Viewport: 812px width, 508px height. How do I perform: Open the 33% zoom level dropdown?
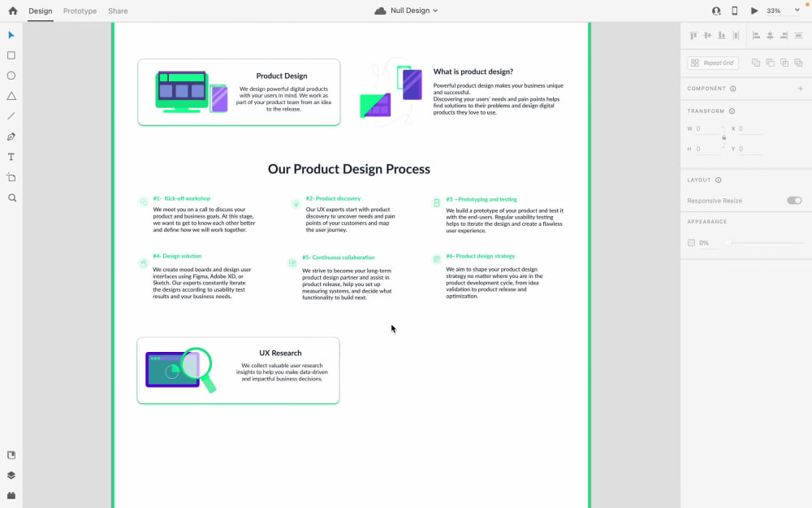click(777, 11)
